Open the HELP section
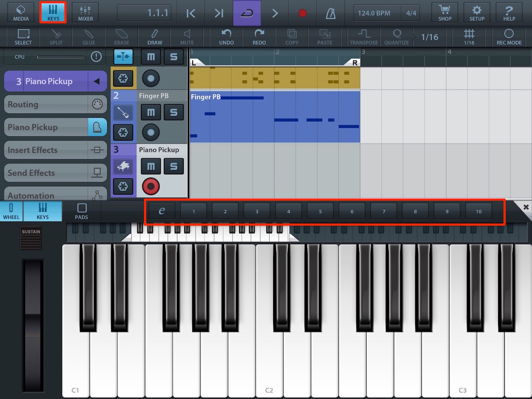Screen dimensions: 532x399 [x=509, y=13]
